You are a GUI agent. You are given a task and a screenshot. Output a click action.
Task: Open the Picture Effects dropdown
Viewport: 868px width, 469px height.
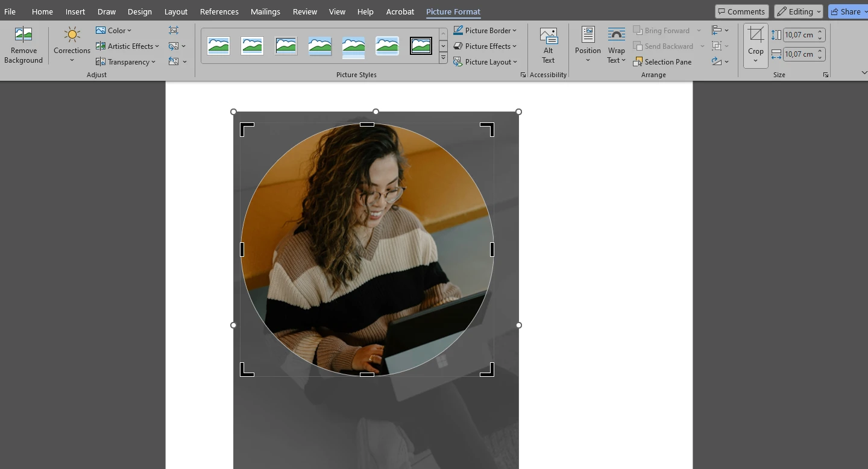click(485, 46)
